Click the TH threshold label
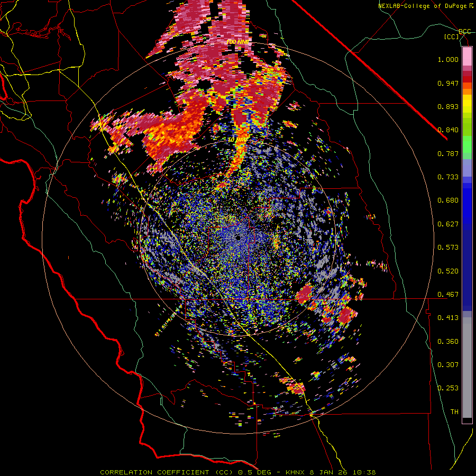This screenshot has width=476, height=476. tap(454, 412)
